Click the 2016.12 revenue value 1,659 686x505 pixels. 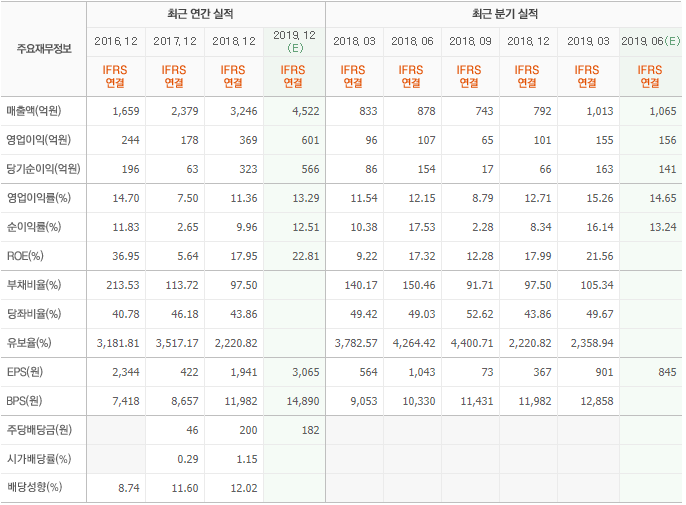pos(126,111)
